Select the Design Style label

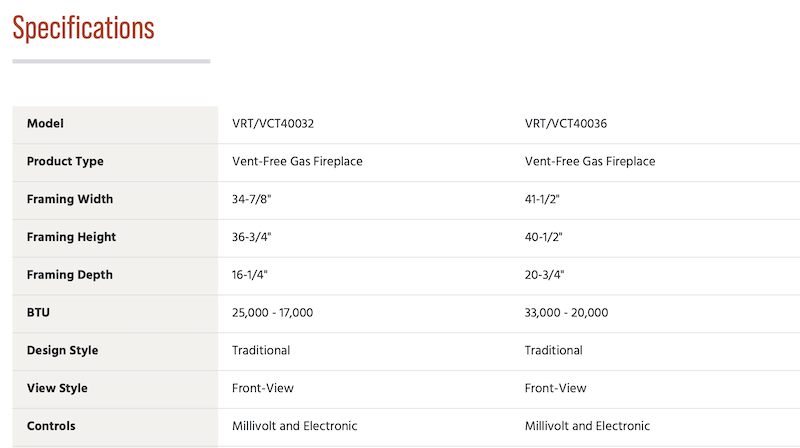[62, 350]
